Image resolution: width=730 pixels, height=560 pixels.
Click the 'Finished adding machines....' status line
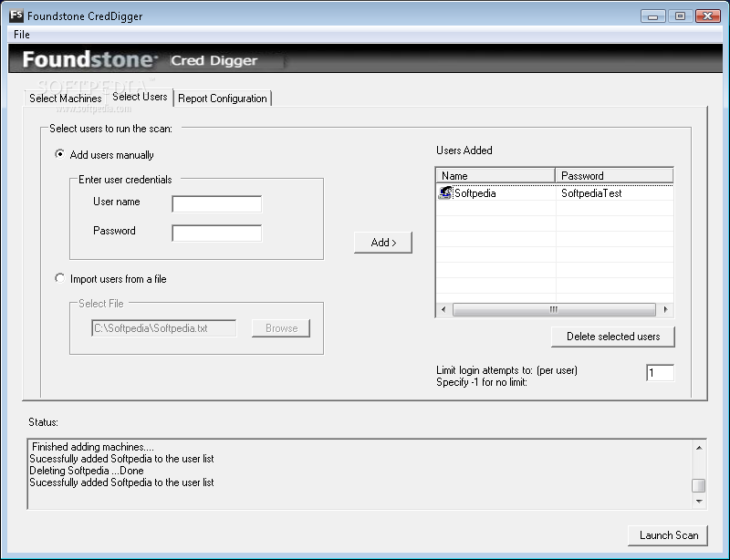pos(93,447)
